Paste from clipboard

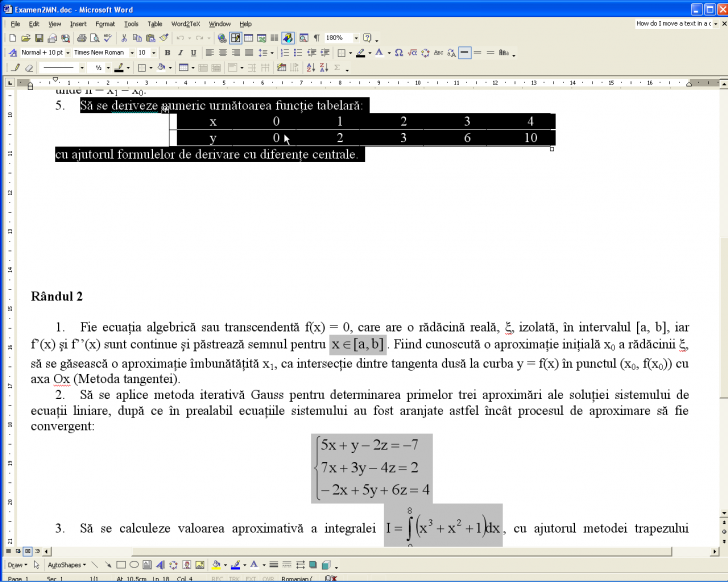(150, 38)
